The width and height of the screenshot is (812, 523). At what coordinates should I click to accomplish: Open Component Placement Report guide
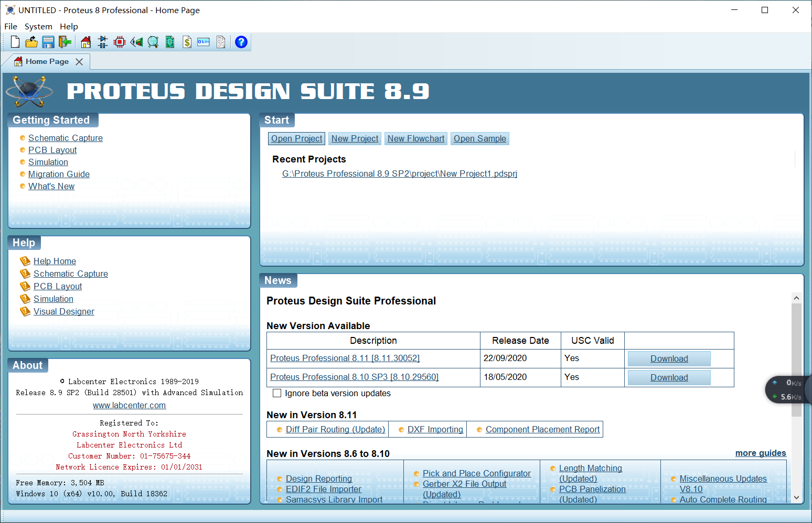542,429
